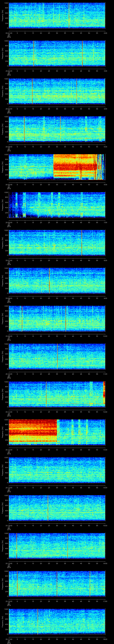Click the 20:17:00 start time label
The height and width of the screenshot is (644, 114).
9,639
